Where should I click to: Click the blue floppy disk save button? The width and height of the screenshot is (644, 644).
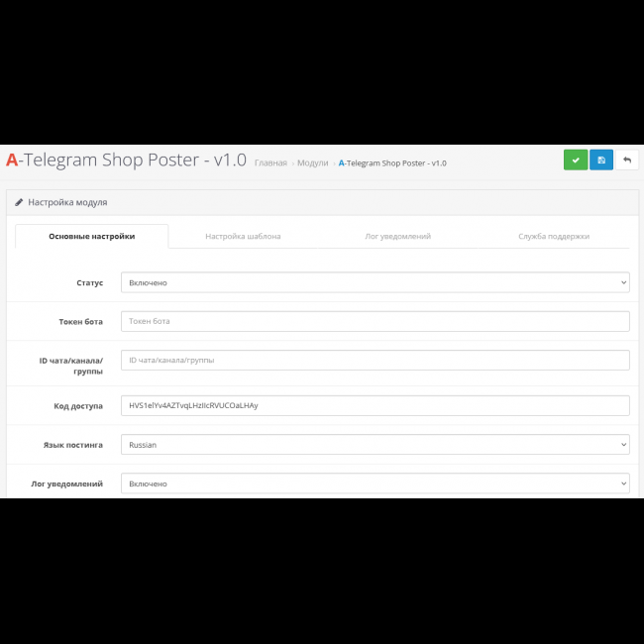(601, 161)
